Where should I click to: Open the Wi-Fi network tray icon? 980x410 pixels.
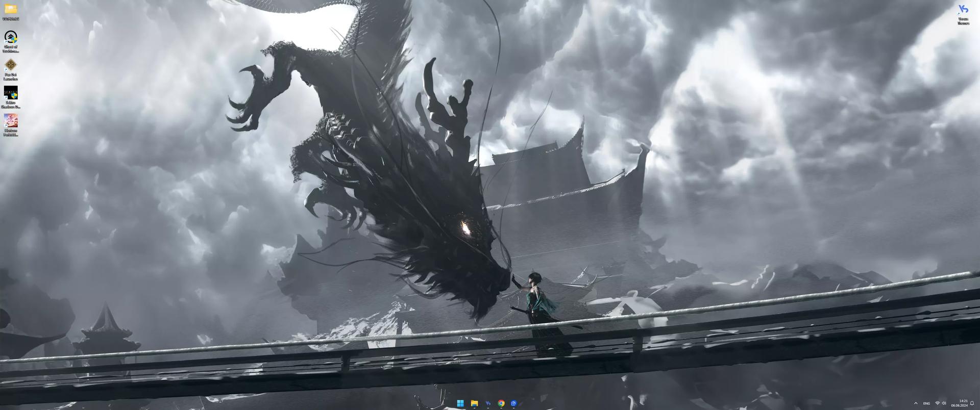pos(937,403)
